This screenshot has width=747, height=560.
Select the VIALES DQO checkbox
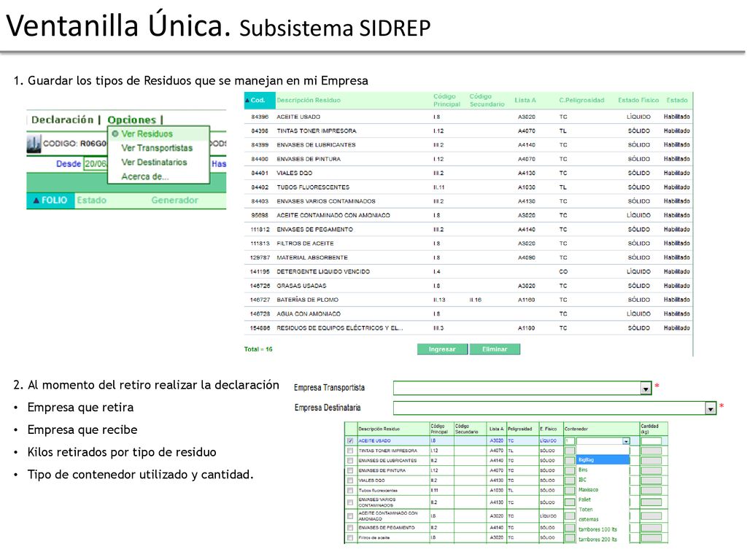(350, 481)
